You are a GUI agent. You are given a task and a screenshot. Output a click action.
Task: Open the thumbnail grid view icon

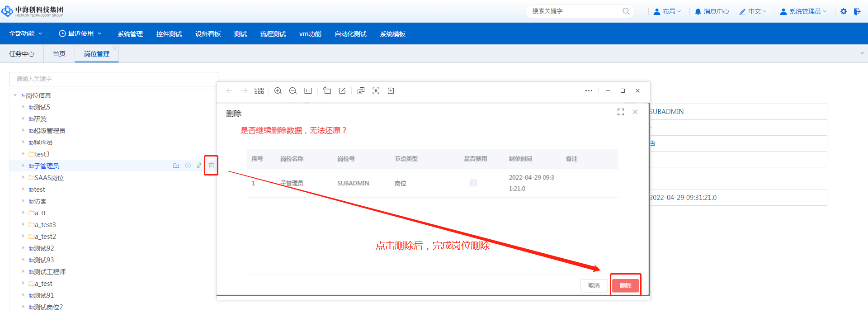click(259, 91)
